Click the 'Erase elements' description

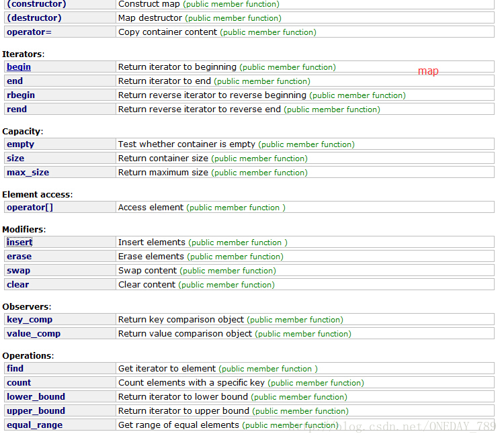151,256
